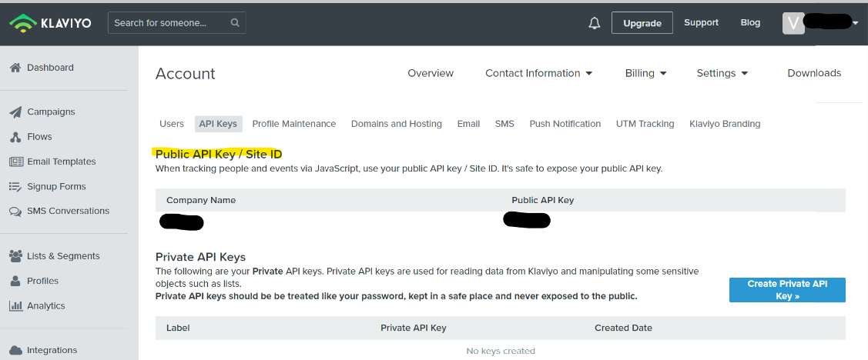Click the Profiles person icon
Viewport: 868px width, 360px height.
[x=15, y=281]
